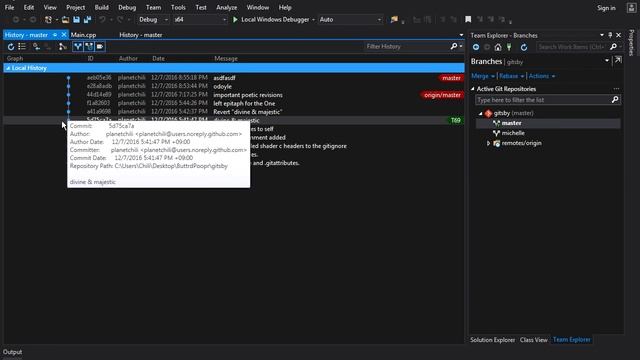This screenshot has height=360, width=640.
Task: Click the Manage Connections plug icon
Action: [509, 47]
